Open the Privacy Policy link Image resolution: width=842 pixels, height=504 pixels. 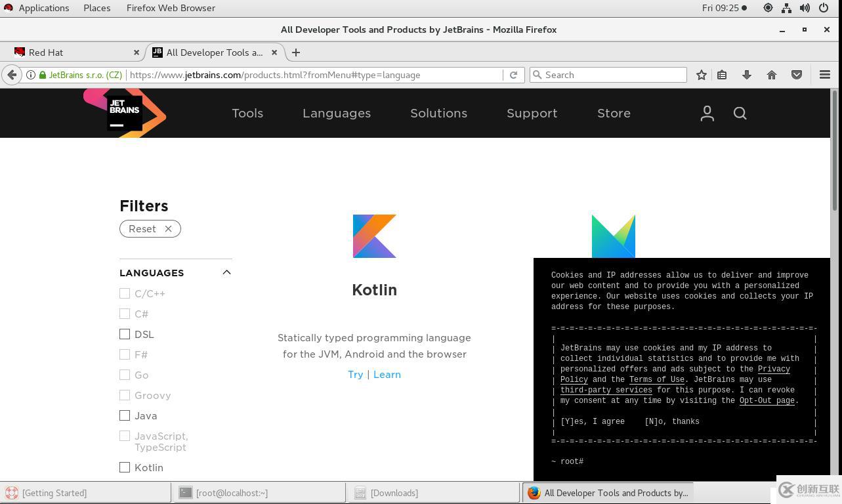(675, 374)
